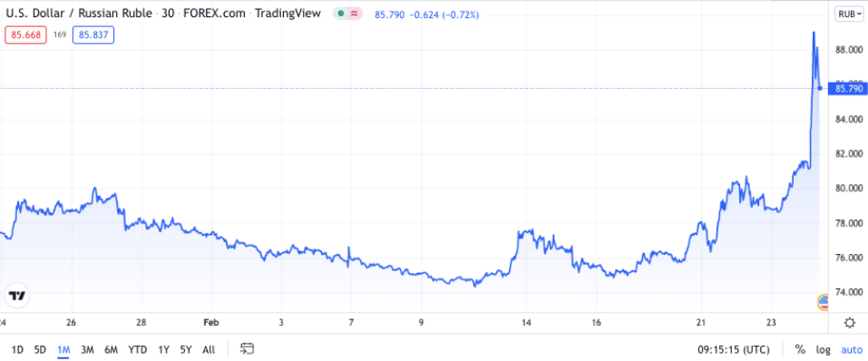Select the 3M time range
868x361 pixels.
point(87,349)
